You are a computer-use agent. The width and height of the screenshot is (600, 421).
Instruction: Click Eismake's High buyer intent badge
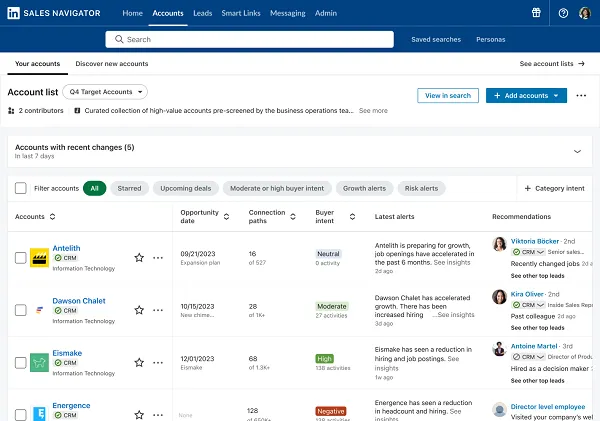324,359
